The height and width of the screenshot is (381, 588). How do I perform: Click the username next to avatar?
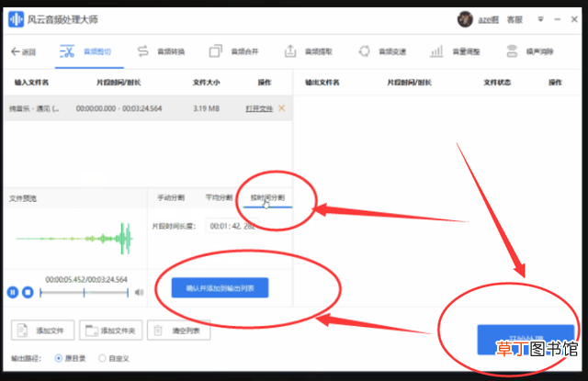(x=488, y=19)
